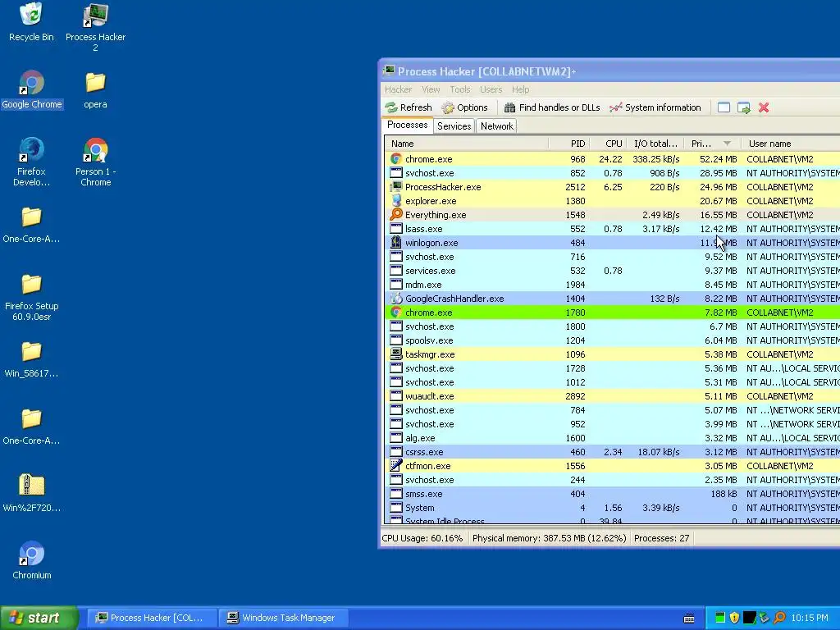
Task: Switch to Windows Task Manager taskbar button
Action: pyautogui.click(x=283, y=618)
